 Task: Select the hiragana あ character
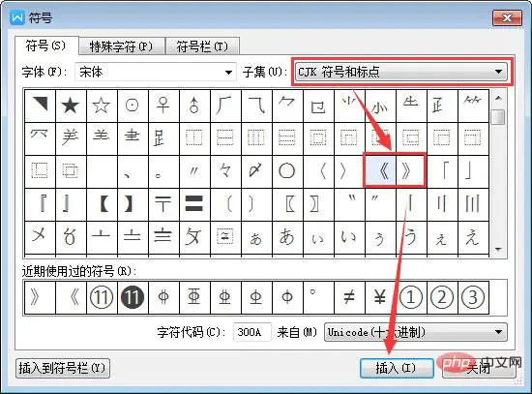click(x=287, y=237)
